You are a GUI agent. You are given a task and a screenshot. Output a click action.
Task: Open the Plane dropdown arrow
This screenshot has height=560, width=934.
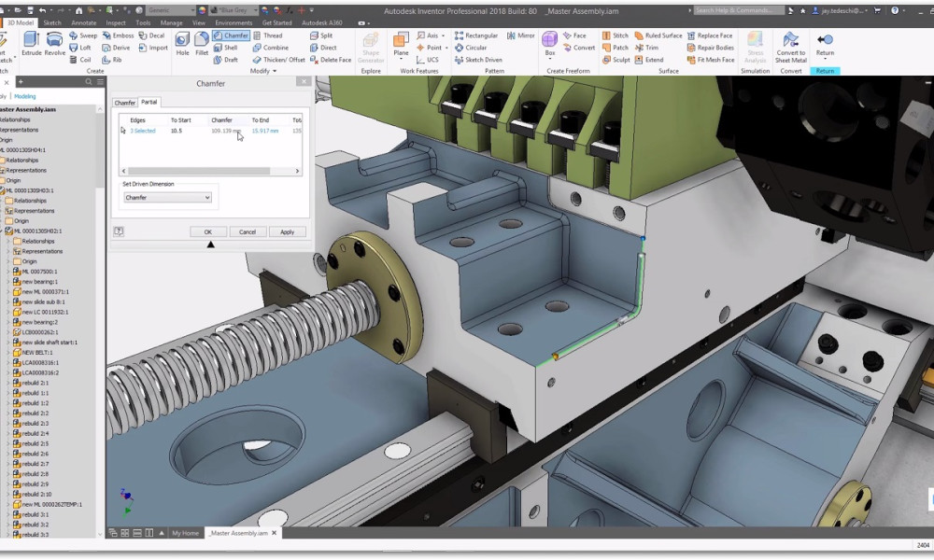coord(401,60)
